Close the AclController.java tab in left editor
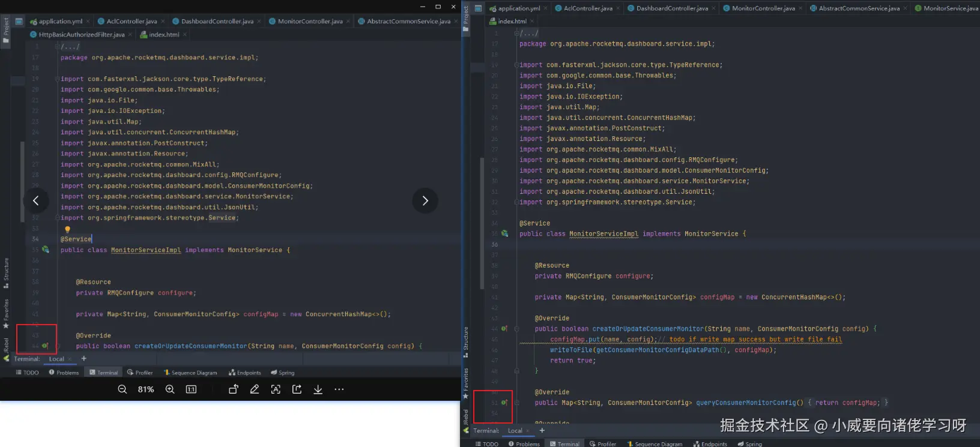 (x=163, y=22)
